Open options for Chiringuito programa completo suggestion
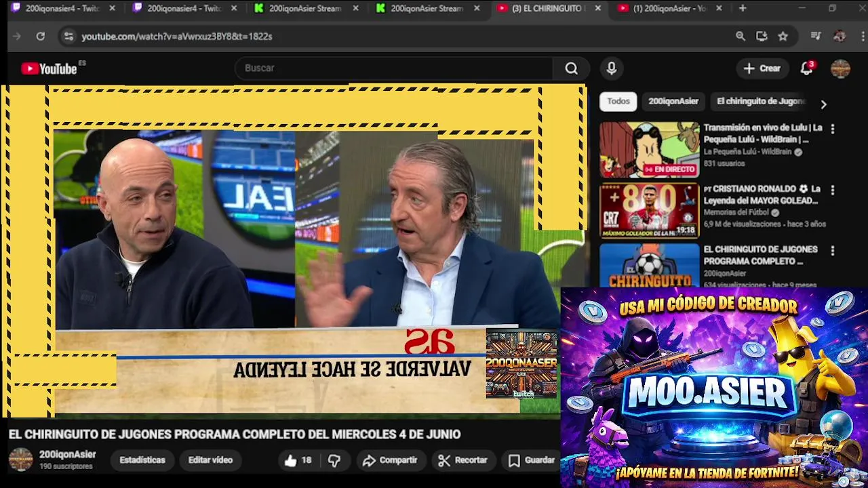Screen dimensions: 868x488 point(833,251)
